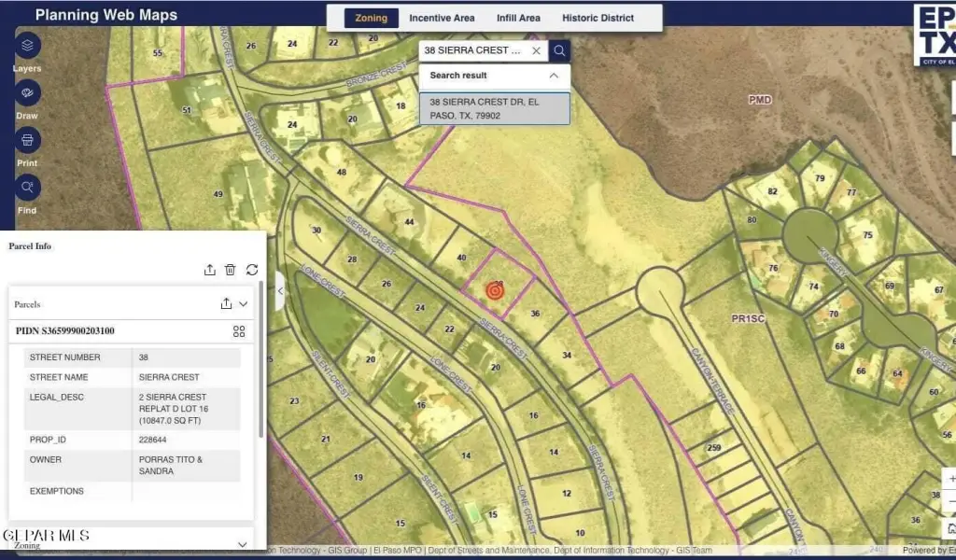Collapse the Parcel Info side panel

[280, 290]
